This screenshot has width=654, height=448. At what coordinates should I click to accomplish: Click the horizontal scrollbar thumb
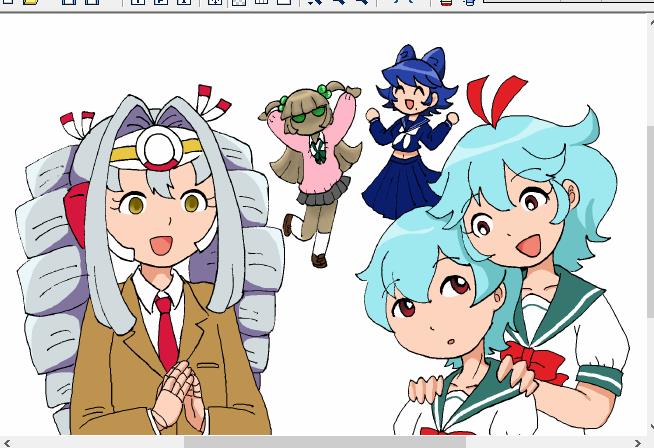tap(325, 443)
